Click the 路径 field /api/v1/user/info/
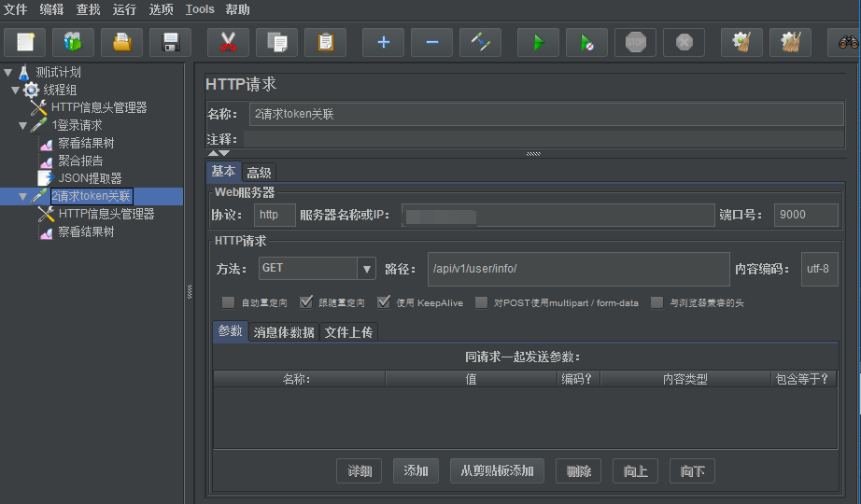861x504 pixels. [579, 269]
